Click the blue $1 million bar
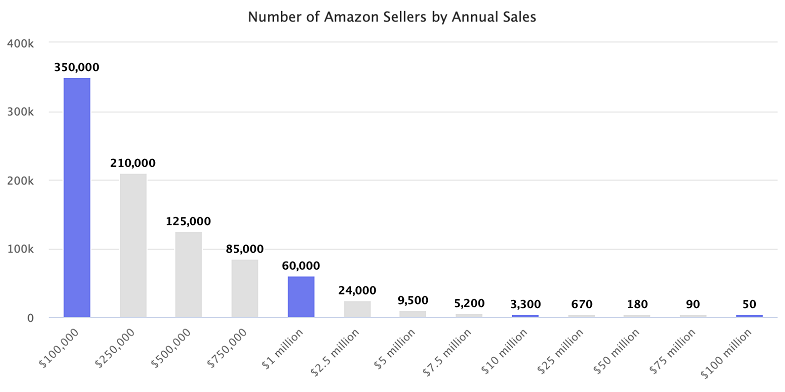Viewport: 785px width, 392px height. tap(301, 297)
